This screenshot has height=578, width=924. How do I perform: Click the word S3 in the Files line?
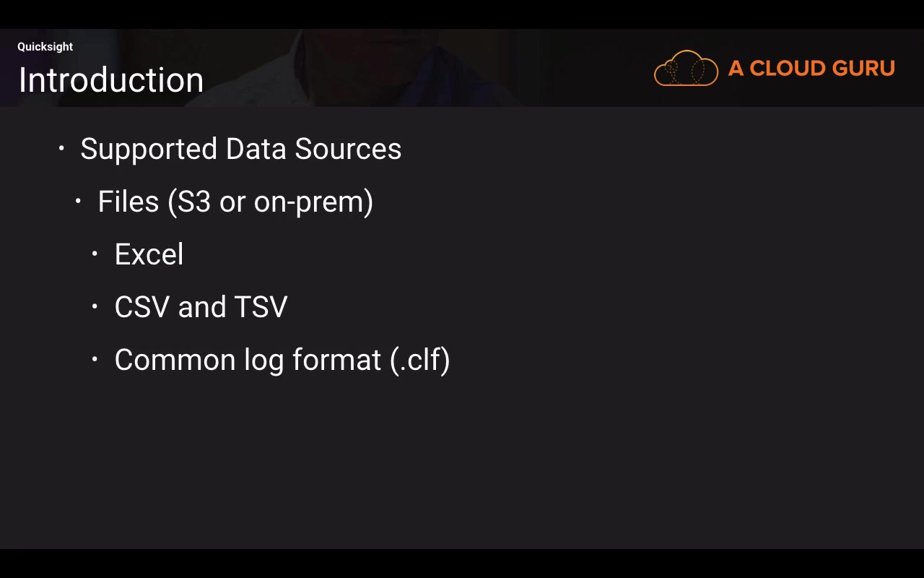pos(194,202)
